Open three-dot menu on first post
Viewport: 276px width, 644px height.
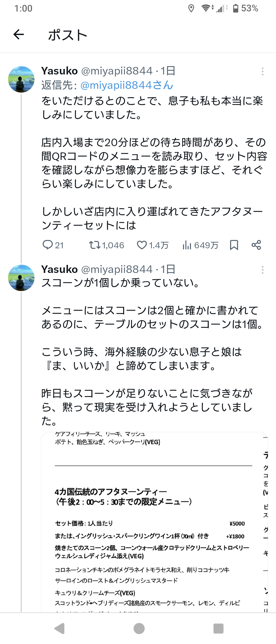pos(262,71)
